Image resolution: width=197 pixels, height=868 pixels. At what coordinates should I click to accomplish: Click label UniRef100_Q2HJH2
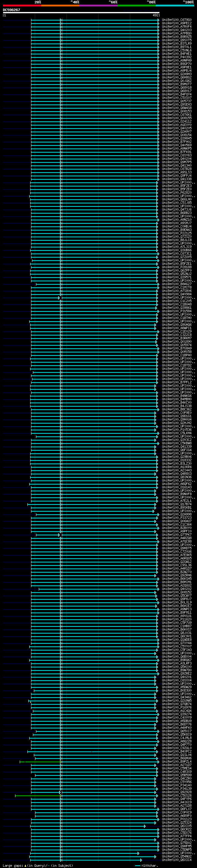(177, 423)
